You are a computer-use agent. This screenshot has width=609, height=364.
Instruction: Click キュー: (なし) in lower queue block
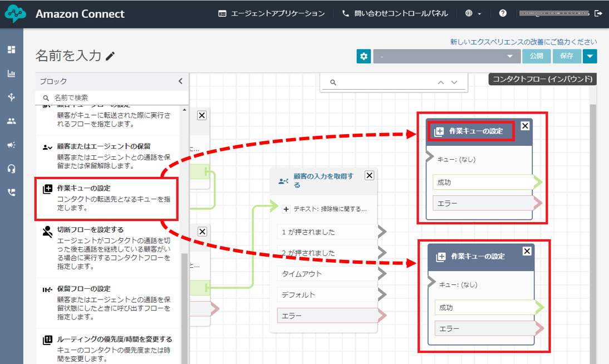coord(458,285)
